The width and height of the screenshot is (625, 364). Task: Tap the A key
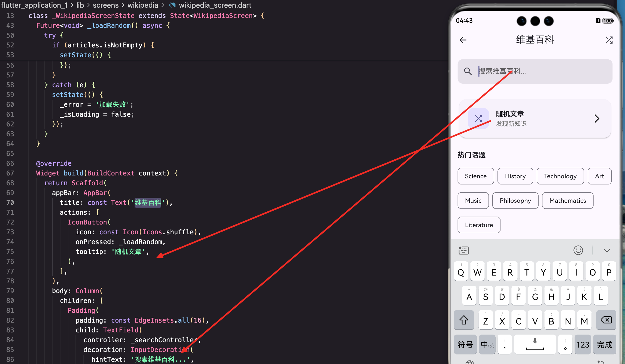click(x=469, y=296)
